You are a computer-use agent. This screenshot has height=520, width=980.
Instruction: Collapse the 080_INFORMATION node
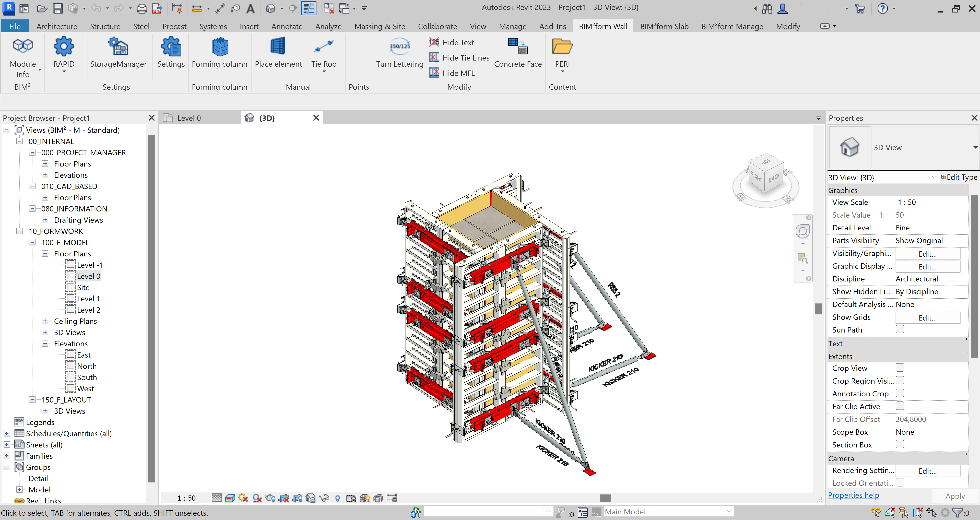tap(32, 208)
